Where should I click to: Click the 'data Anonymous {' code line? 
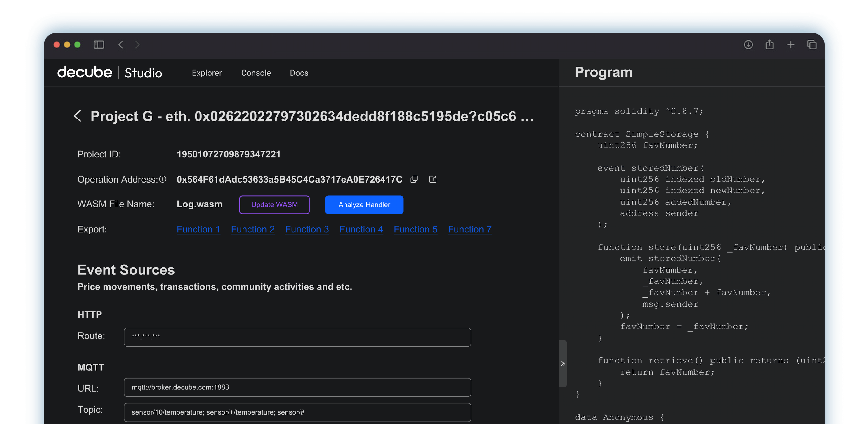pos(619,417)
